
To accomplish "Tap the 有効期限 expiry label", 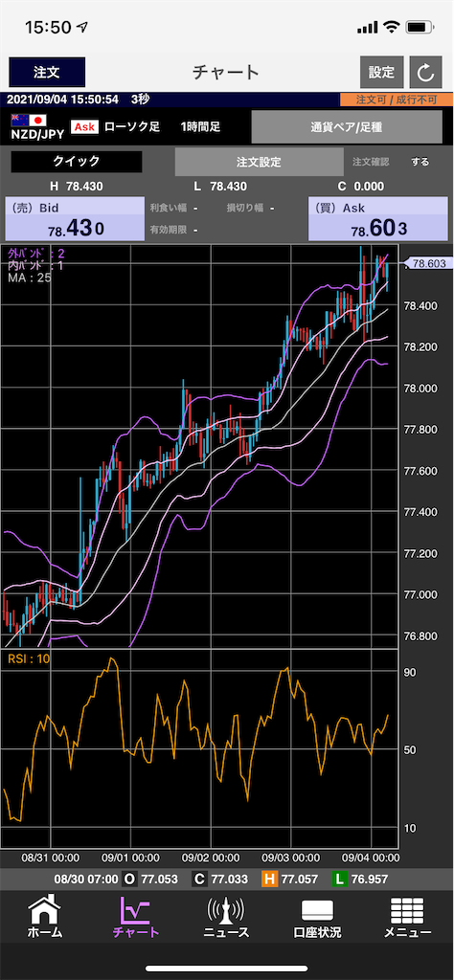I will point(169,230).
